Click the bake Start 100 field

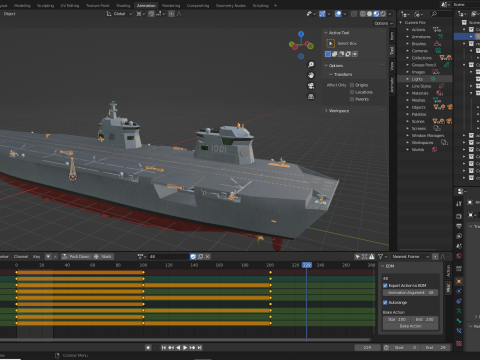(x=397, y=319)
